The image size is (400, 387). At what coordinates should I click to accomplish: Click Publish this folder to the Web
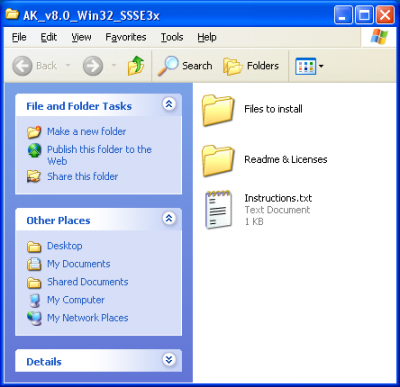click(x=99, y=155)
